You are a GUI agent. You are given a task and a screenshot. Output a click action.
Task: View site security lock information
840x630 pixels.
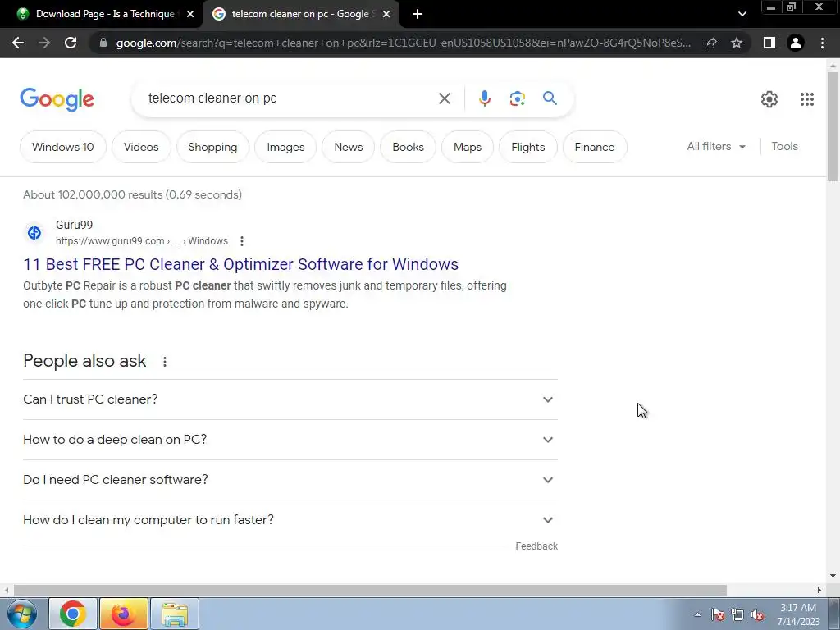(x=103, y=43)
